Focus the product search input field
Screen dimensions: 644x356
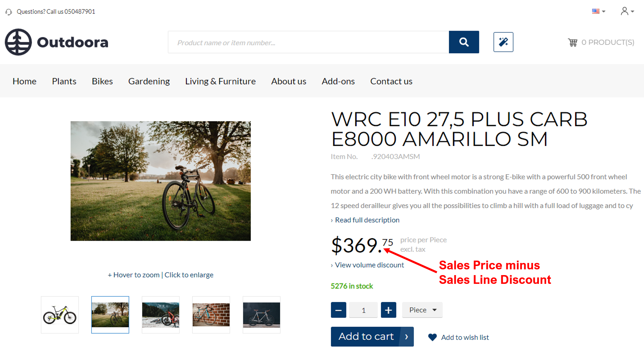click(308, 42)
